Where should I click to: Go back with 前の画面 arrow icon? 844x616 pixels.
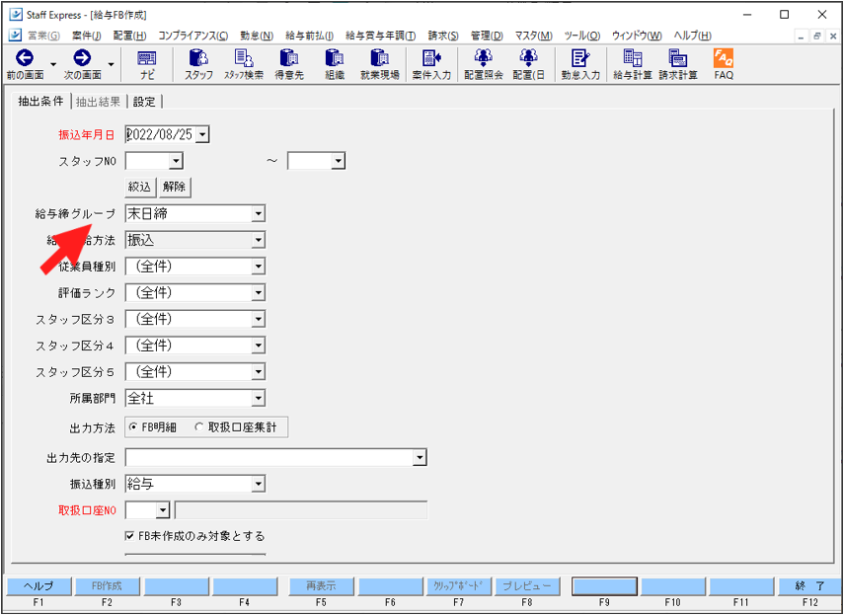(x=25, y=58)
